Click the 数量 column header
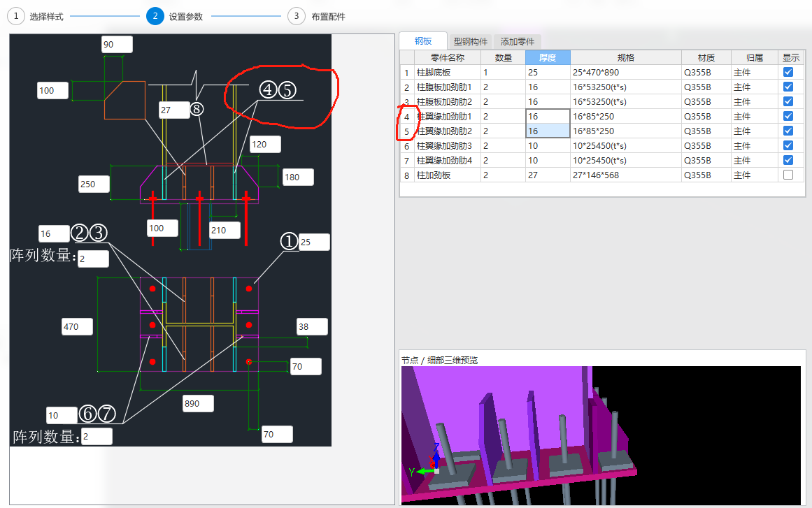This screenshot has width=812, height=508. click(x=503, y=57)
